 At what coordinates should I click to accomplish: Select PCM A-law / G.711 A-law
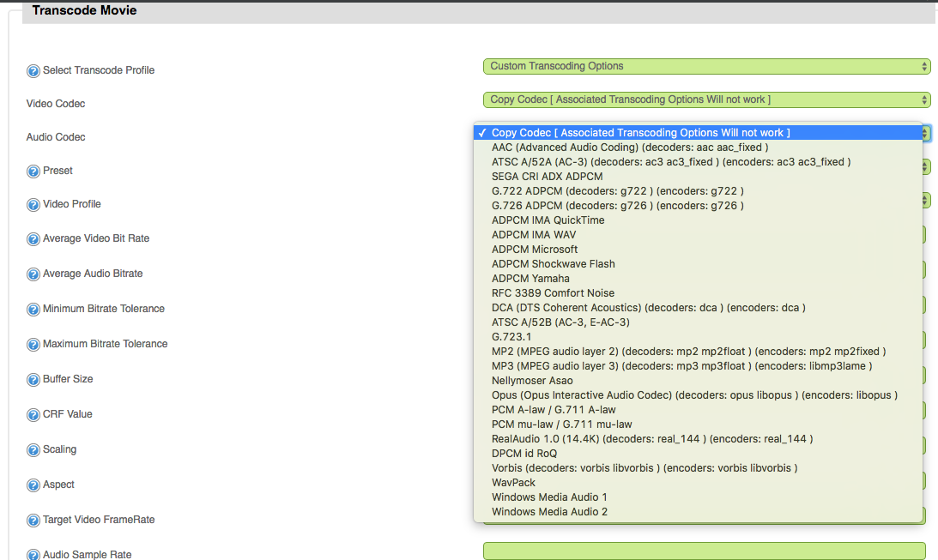click(x=698, y=410)
